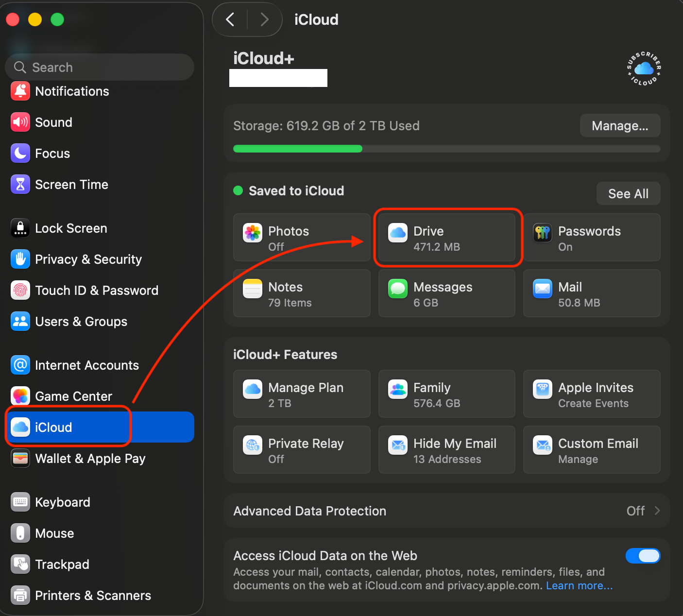This screenshot has height=616, width=683.
Task: Click See All in Saved to iCloud
Action: 628,194
